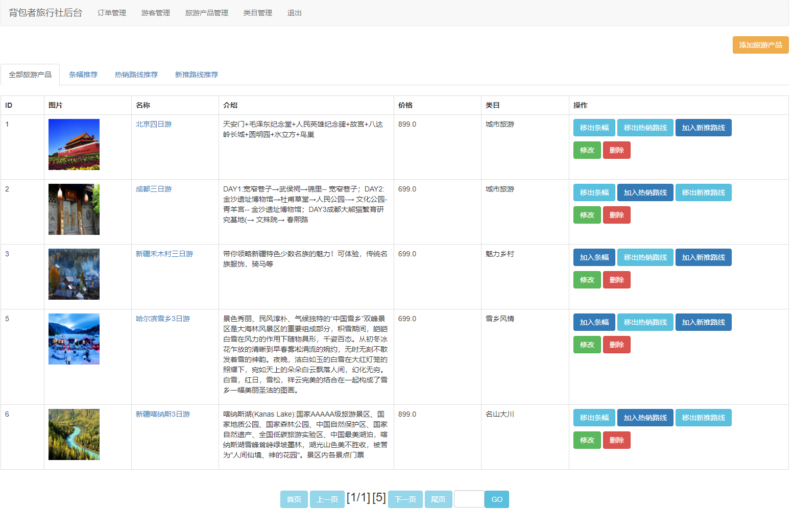Click 退出 to log out

click(295, 13)
